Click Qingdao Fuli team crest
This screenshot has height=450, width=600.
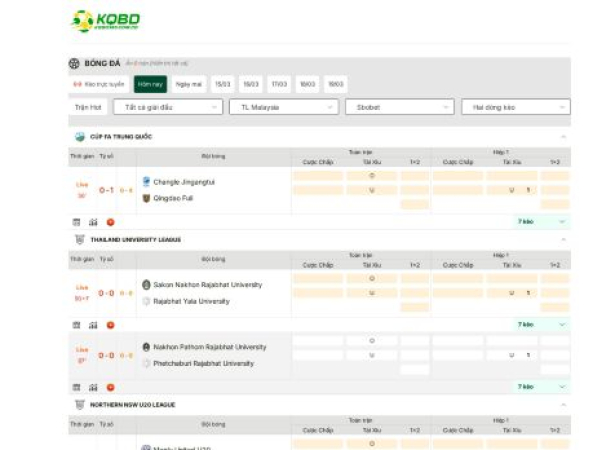(146, 198)
